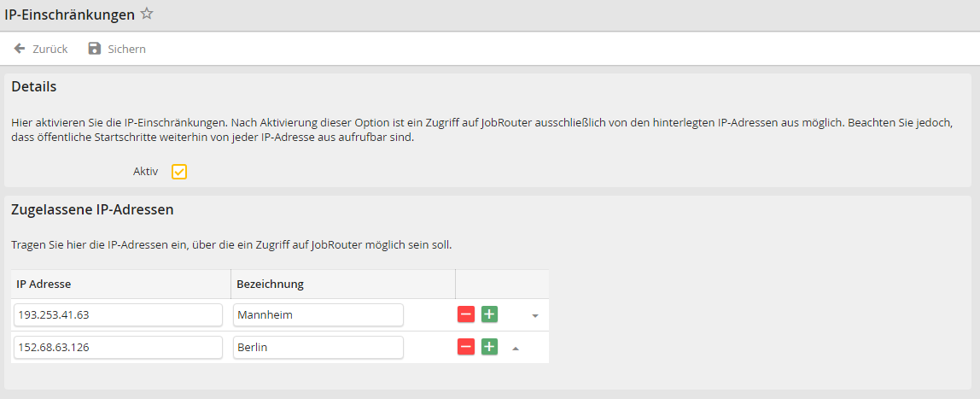
Task: Click the Details section heading
Action: point(34,86)
